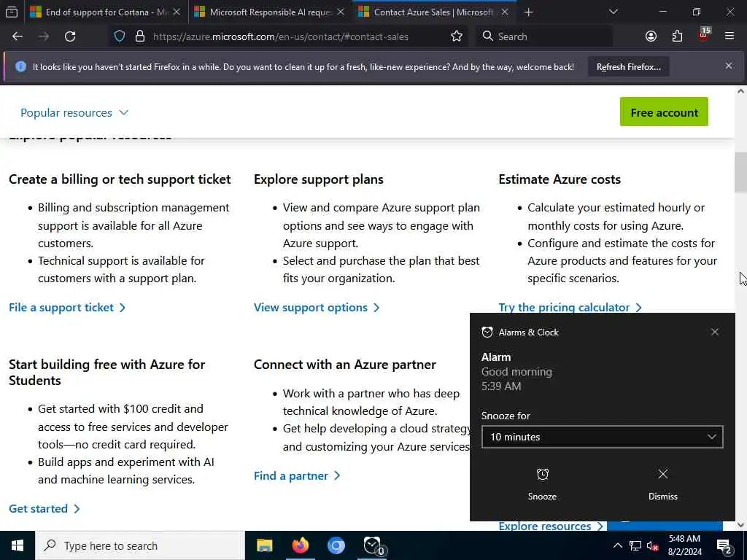This screenshot has width=747, height=560.
Task: Open Firefox from the taskbar
Action: coord(300,545)
